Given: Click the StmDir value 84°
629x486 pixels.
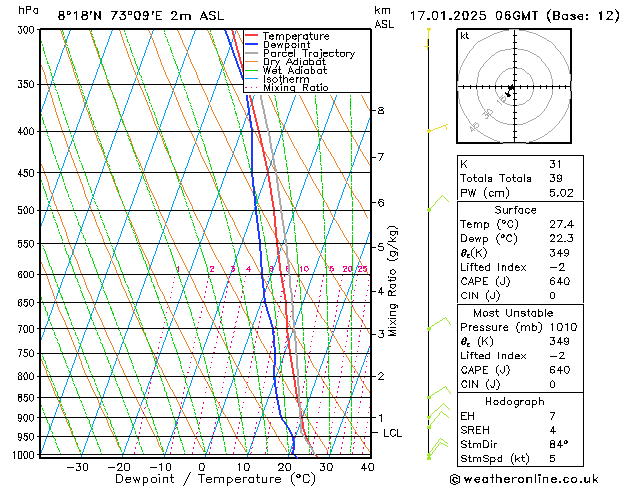Looking at the screenshot, I should [559, 444].
